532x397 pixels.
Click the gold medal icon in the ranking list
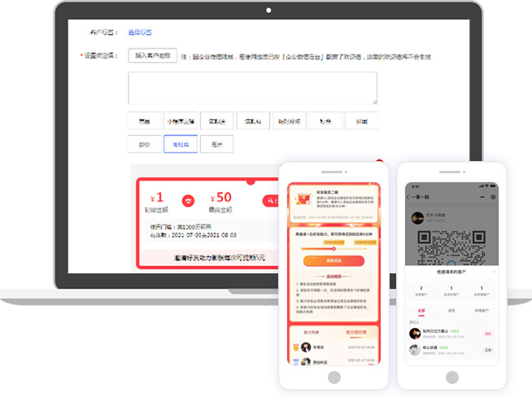click(295, 346)
